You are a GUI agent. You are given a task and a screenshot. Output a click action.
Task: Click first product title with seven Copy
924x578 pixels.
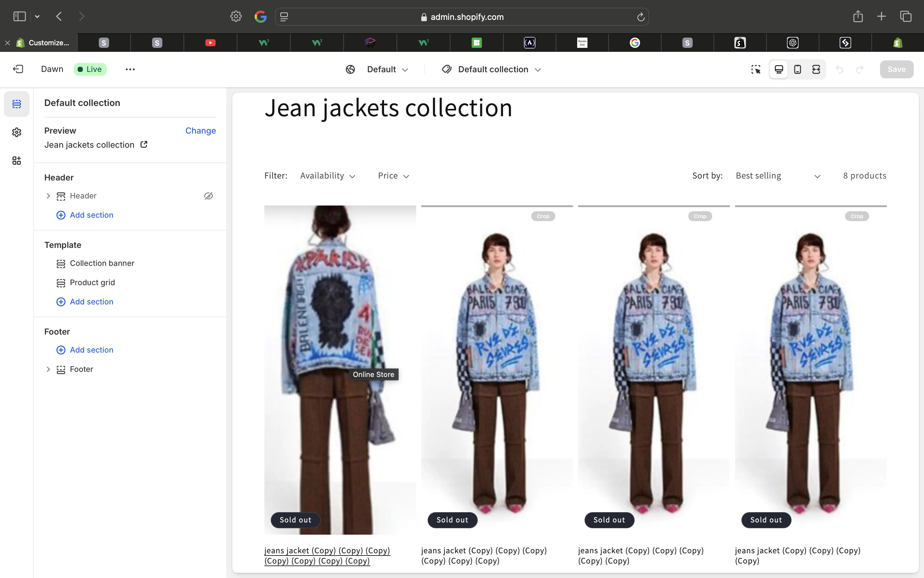point(327,556)
